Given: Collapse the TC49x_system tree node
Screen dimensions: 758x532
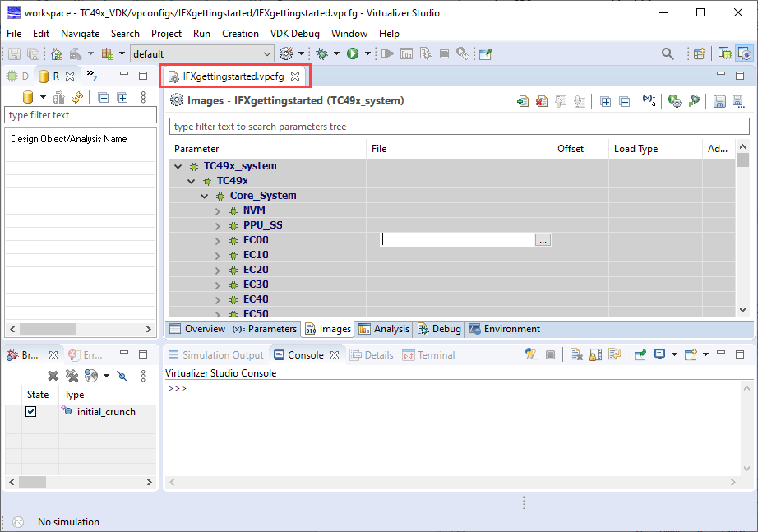Looking at the screenshot, I should click(178, 166).
